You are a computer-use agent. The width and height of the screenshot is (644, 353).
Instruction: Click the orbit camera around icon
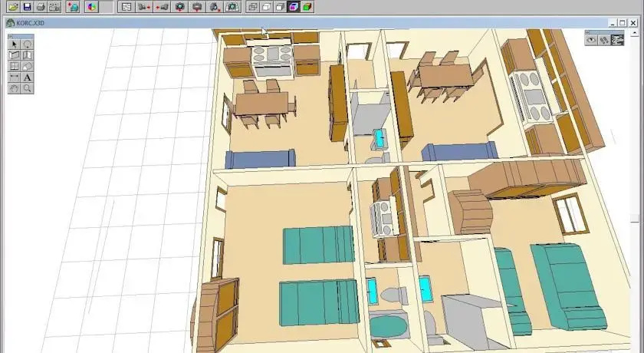click(x=179, y=7)
